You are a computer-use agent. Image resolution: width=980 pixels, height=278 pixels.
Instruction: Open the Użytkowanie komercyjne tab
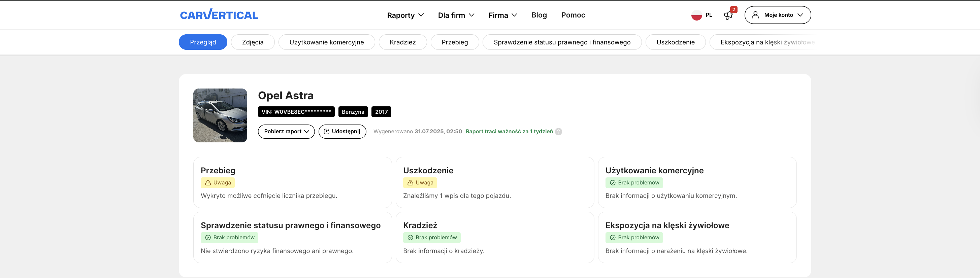pyautogui.click(x=326, y=42)
